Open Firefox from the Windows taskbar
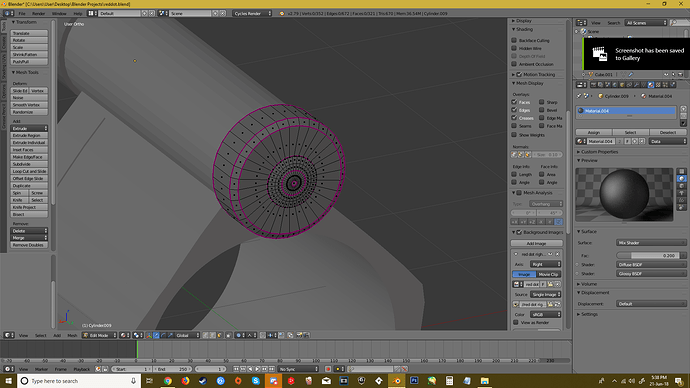The height and width of the screenshot is (388, 690). (x=185, y=381)
